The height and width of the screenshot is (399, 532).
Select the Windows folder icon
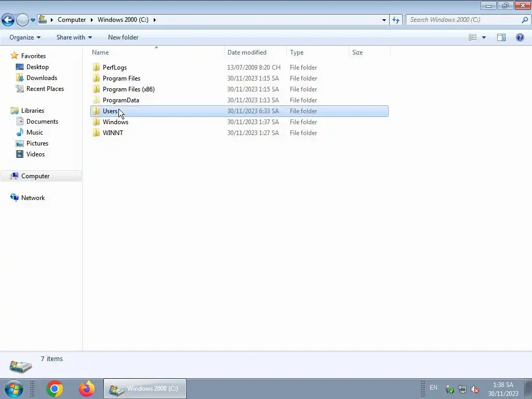(x=96, y=122)
